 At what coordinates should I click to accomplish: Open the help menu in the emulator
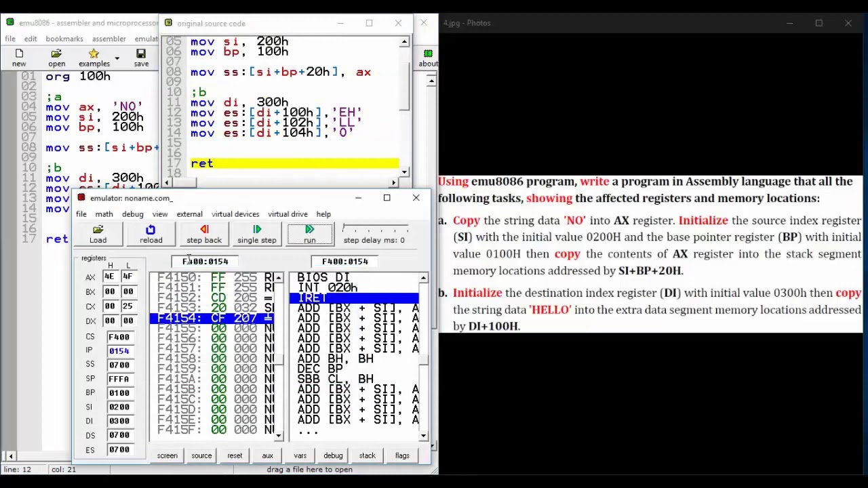(323, 214)
